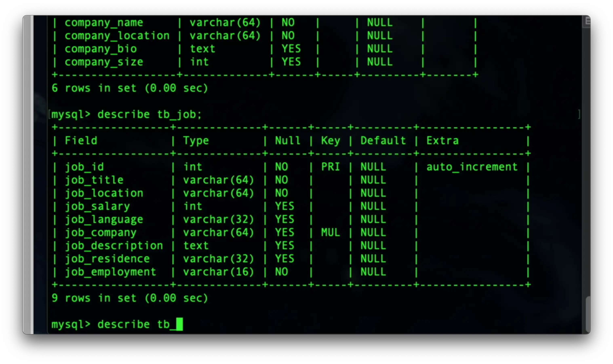Click the 'job_salary' field name
This screenshot has width=613, height=364.
pyautogui.click(x=97, y=206)
